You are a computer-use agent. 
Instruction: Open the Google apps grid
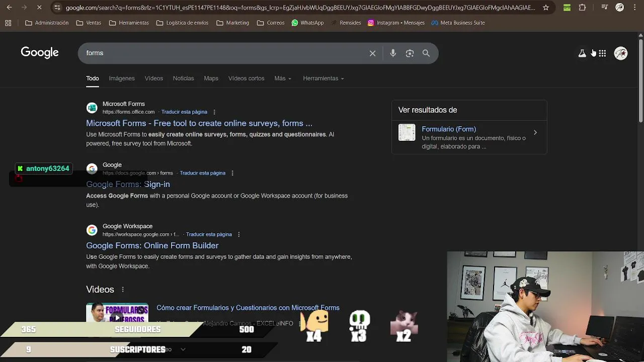602,53
